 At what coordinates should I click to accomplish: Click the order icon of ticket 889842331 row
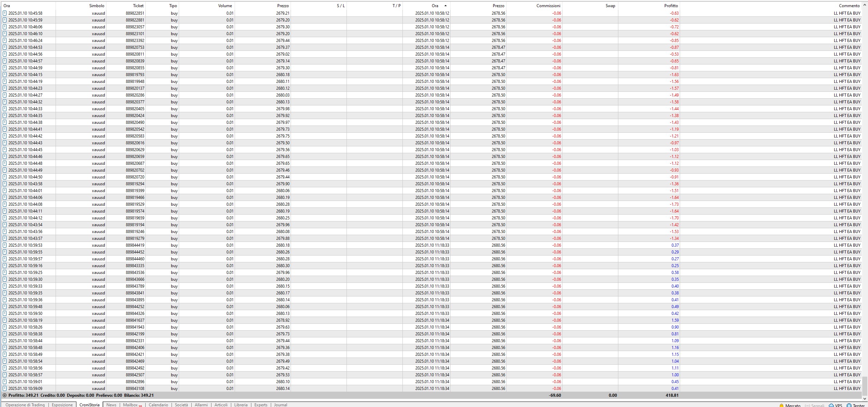tap(5, 341)
